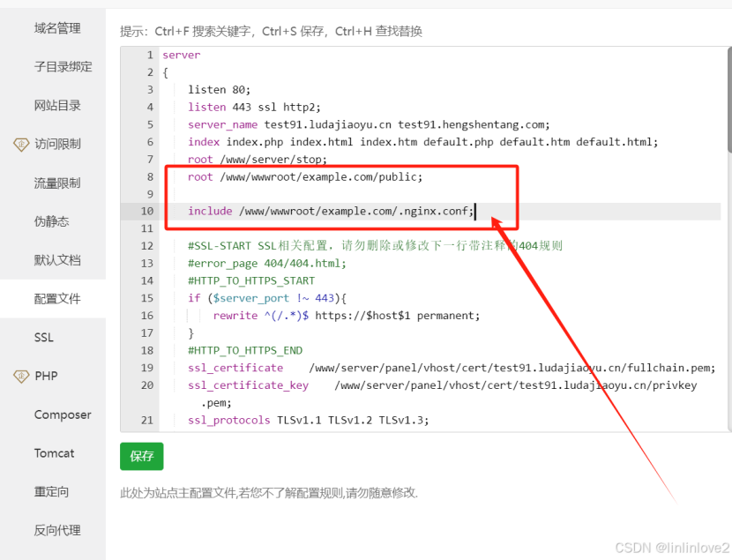The height and width of the screenshot is (560, 732).
Task: Click the 此处为站点主配置文件 notice text
Action: (269, 493)
